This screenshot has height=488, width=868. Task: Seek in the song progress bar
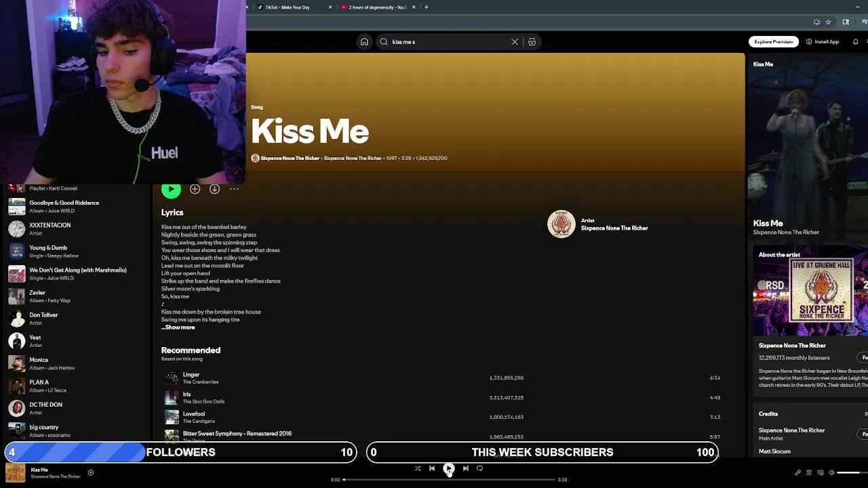tap(449, 479)
